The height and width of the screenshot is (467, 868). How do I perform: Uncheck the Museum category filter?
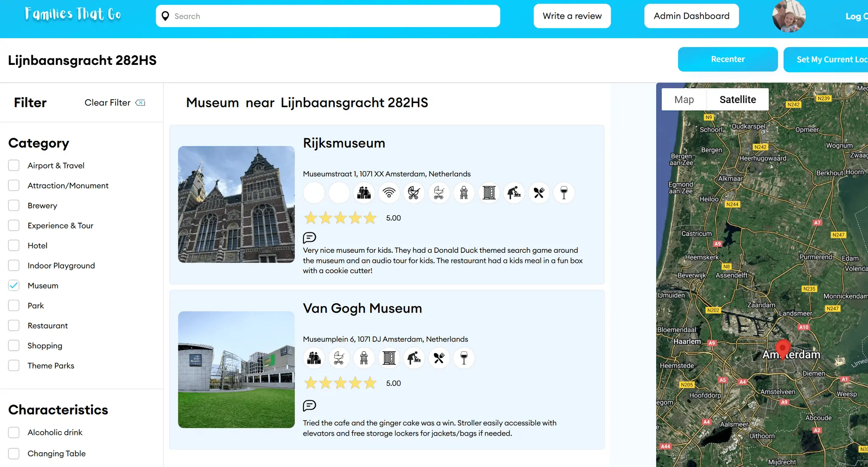[x=14, y=285]
